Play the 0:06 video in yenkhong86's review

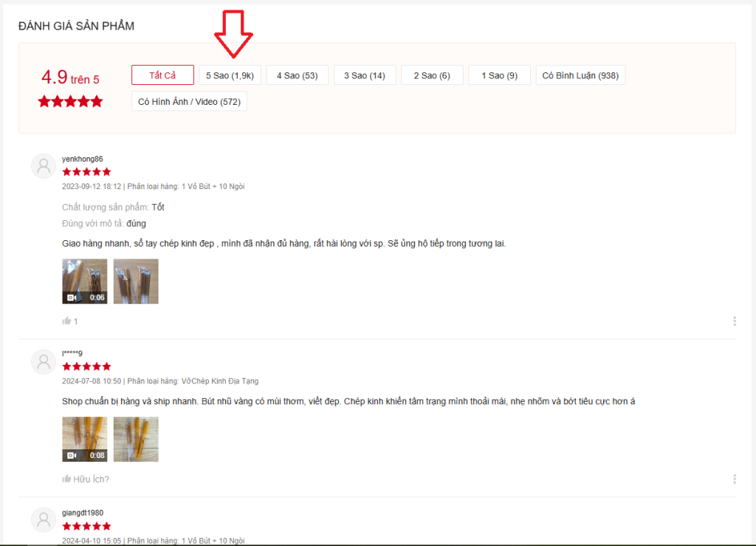click(85, 281)
